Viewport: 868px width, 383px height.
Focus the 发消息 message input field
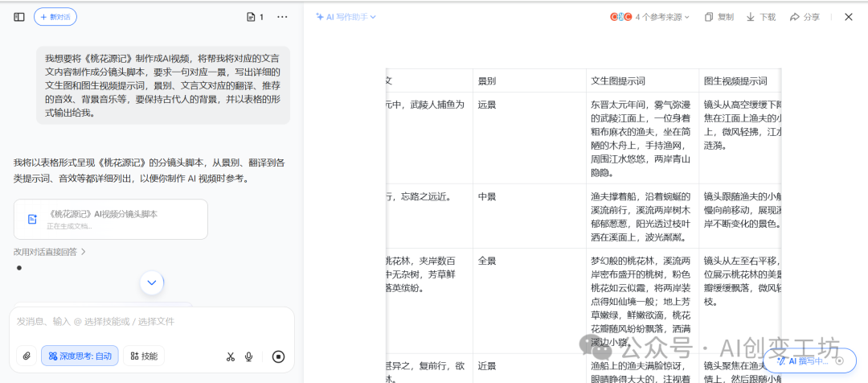(152, 322)
